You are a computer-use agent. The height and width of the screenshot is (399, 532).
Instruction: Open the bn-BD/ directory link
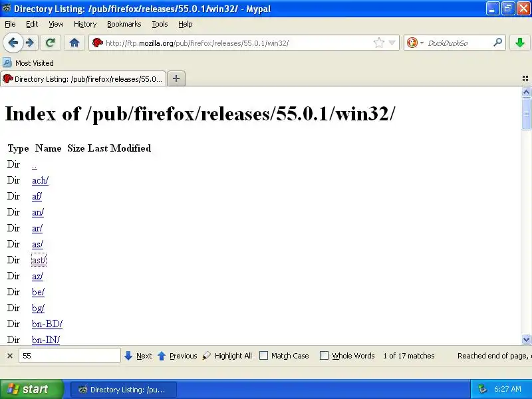point(47,324)
